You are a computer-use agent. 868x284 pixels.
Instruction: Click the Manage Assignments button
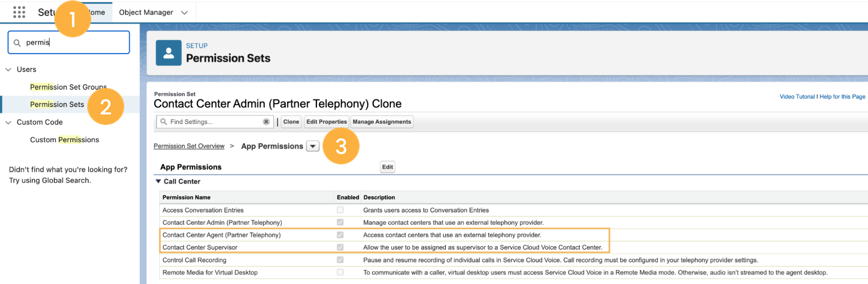pos(382,122)
